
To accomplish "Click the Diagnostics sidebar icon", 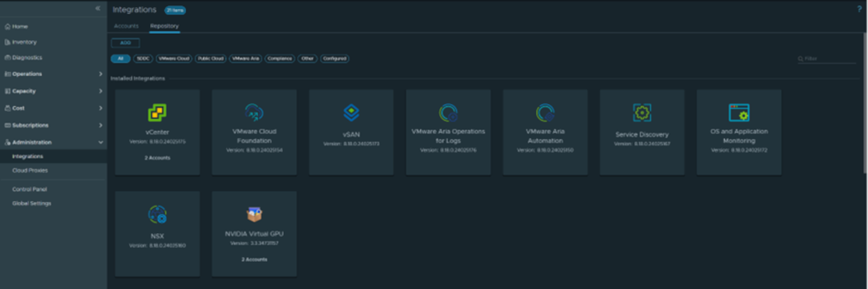I will [x=7, y=57].
